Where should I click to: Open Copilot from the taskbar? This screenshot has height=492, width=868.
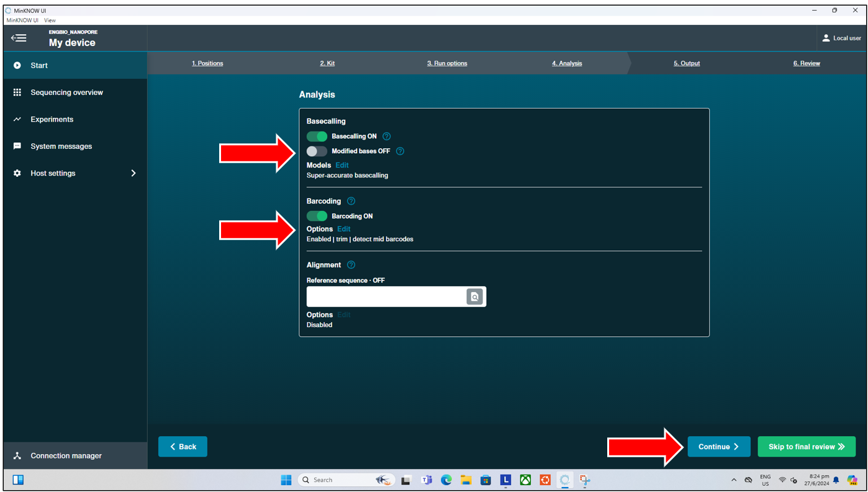pyautogui.click(x=852, y=480)
